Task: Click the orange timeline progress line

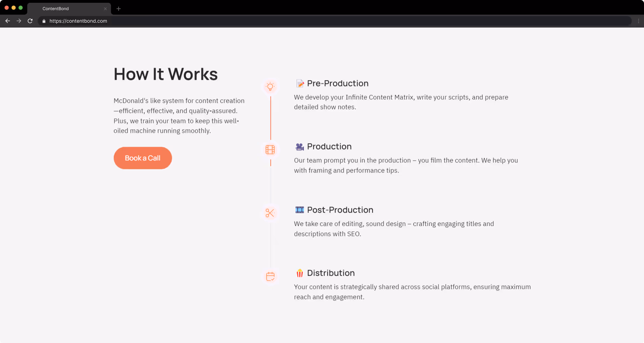Action: tap(271, 118)
